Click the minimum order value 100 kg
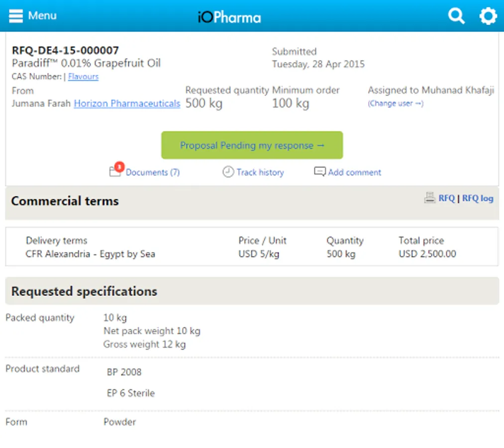The height and width of the screenshot is (448, 504). tap(291, 103)
